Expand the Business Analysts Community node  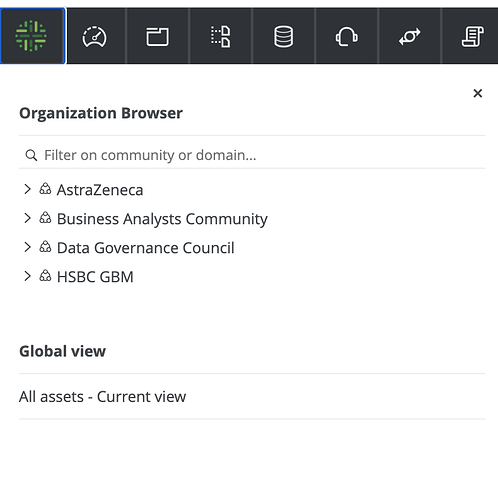point(27,218)
